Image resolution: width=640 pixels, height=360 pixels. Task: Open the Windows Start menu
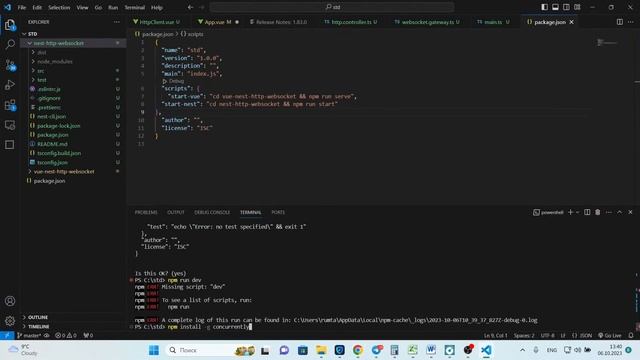[154, 350]
